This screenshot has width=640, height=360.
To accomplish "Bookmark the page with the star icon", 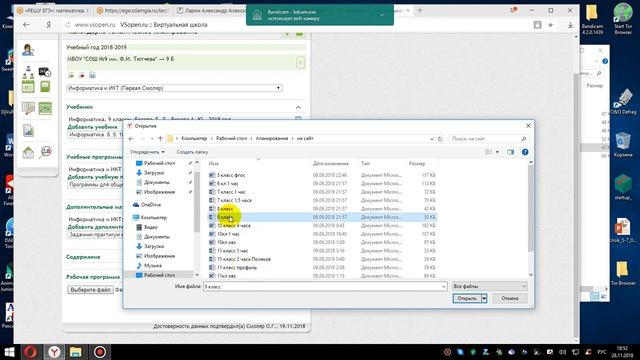I will 551,25.
